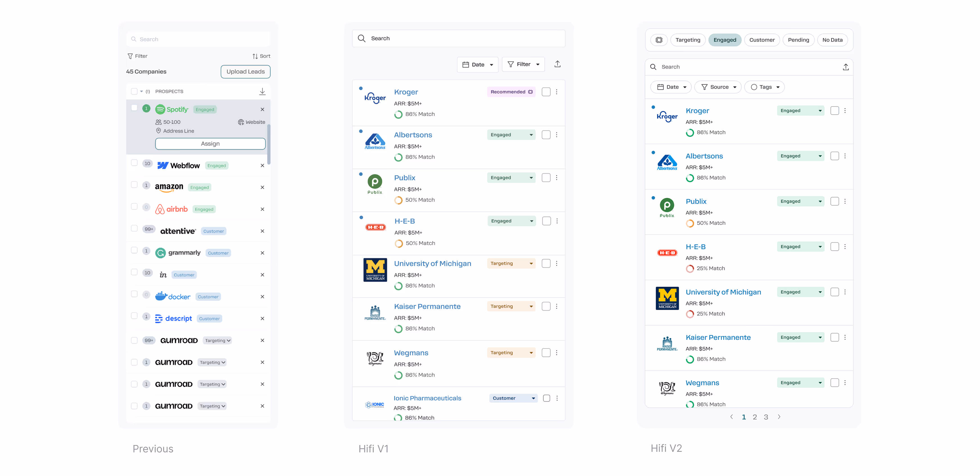Switch to the Customer tab
Image resolution: width=980 pixels, height=476 pixels.
[762, 40]
